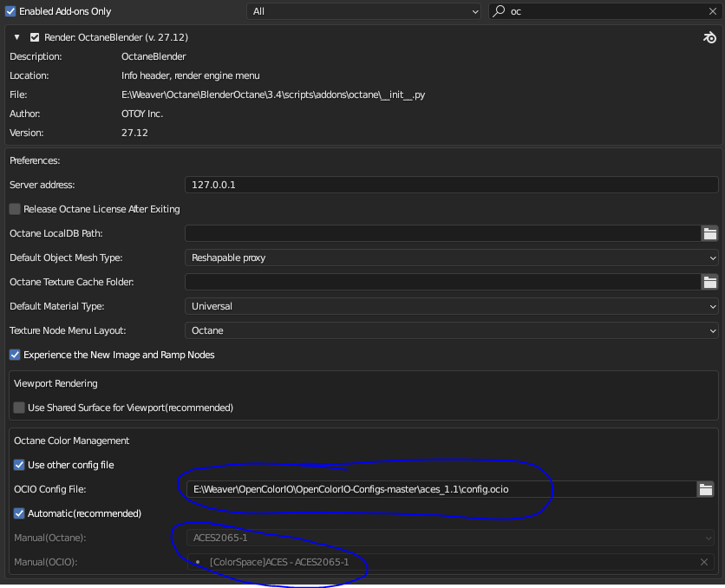Enable Release Octane License After Exiting
The height and width of the screenshot is (588, 725).
[x=15, y=209]
